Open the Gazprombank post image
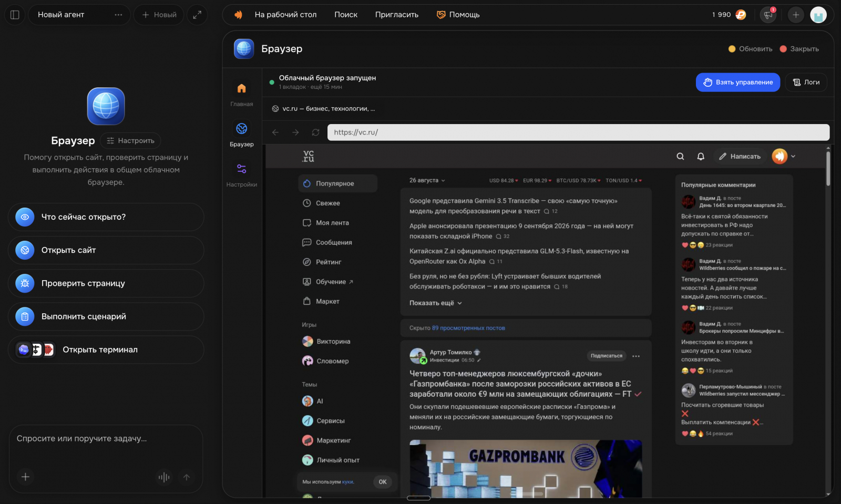841x504 pixels. pyautogui.click(x=526, y=469)
